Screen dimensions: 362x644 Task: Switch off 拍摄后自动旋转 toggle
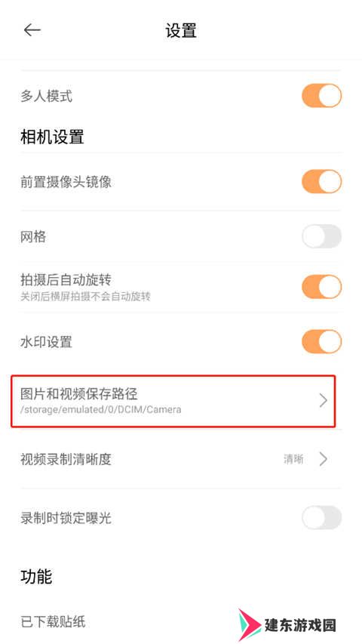322,287
